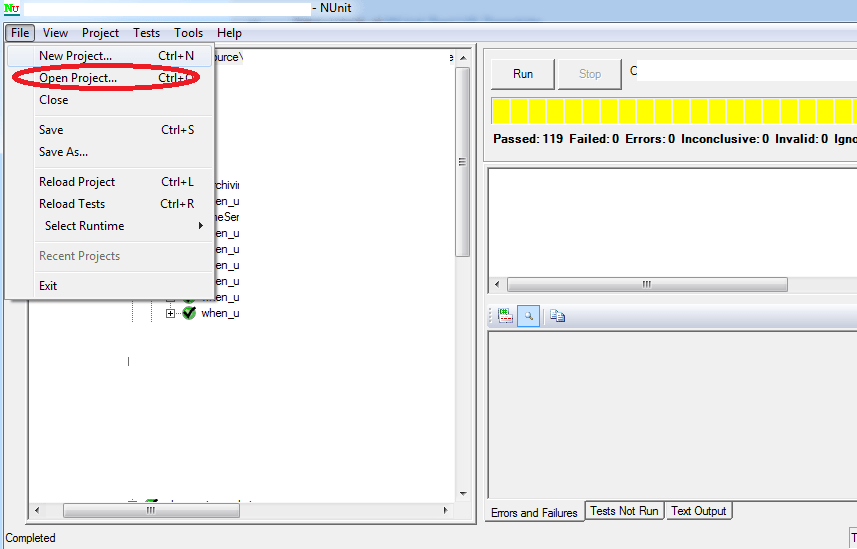Click the 'Passed: 119' result text
This screenshot has width=857, height=549.
528,139
